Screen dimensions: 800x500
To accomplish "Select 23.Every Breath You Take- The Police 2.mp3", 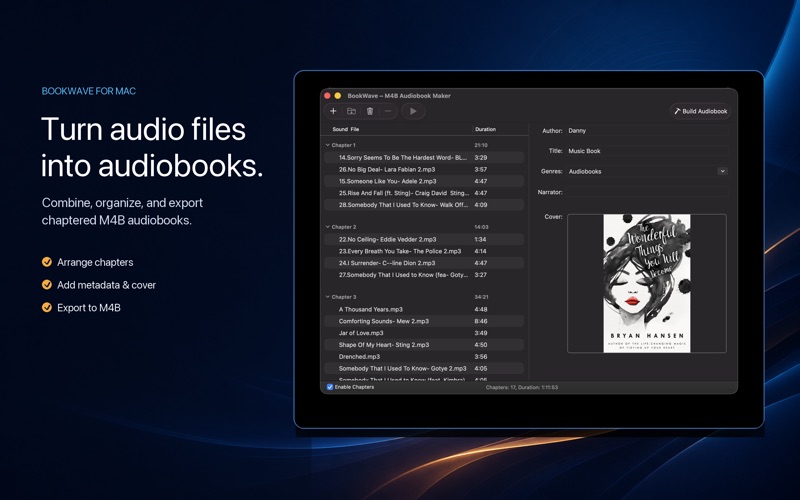I will tap(424, 251).
